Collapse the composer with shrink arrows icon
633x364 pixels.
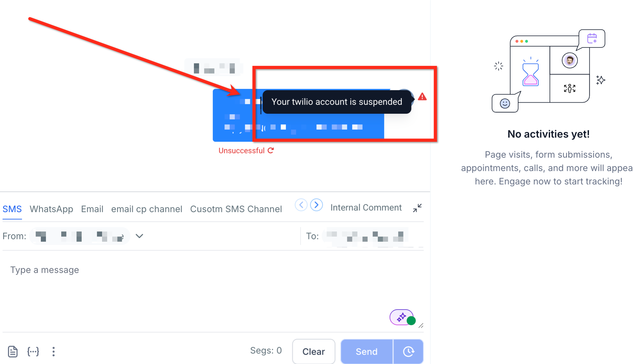(417, 208)
